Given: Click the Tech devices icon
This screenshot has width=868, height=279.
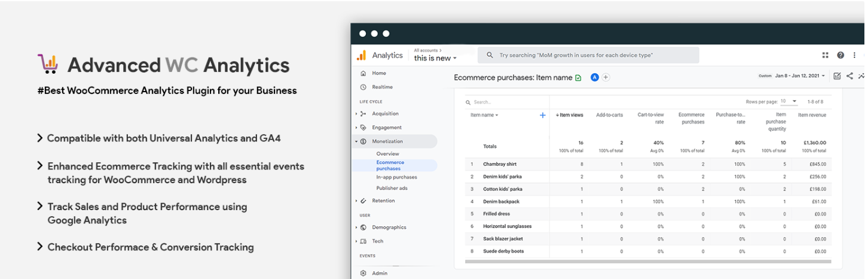Looking at the screenshot, I should pos(363,241).
